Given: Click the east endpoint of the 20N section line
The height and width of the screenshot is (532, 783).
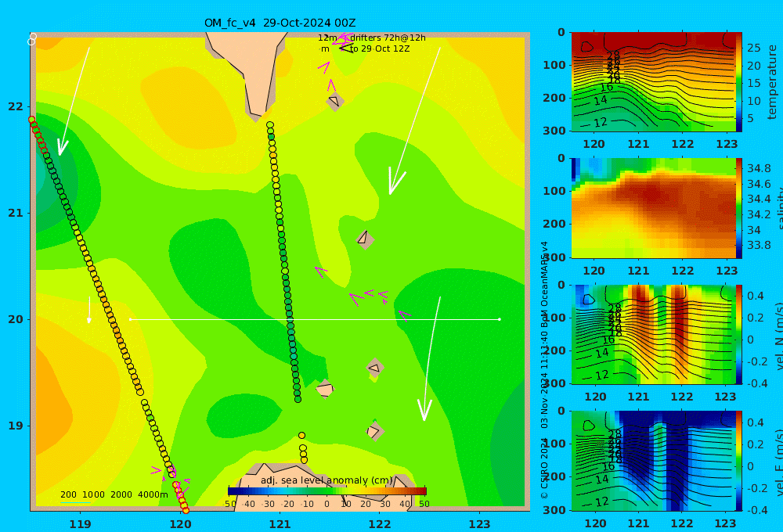Looking at the screenshot, I should point(500,319).
